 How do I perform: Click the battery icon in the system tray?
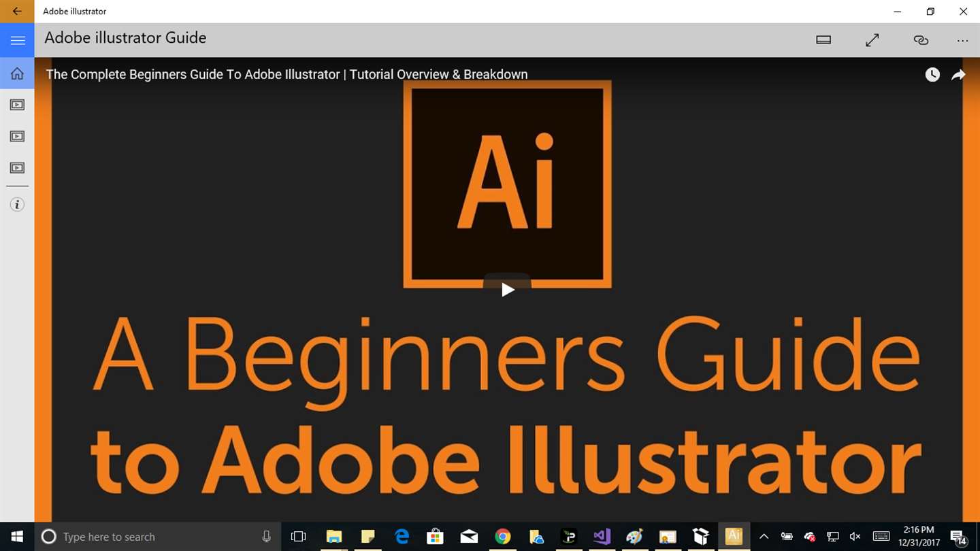pos(787,537)
